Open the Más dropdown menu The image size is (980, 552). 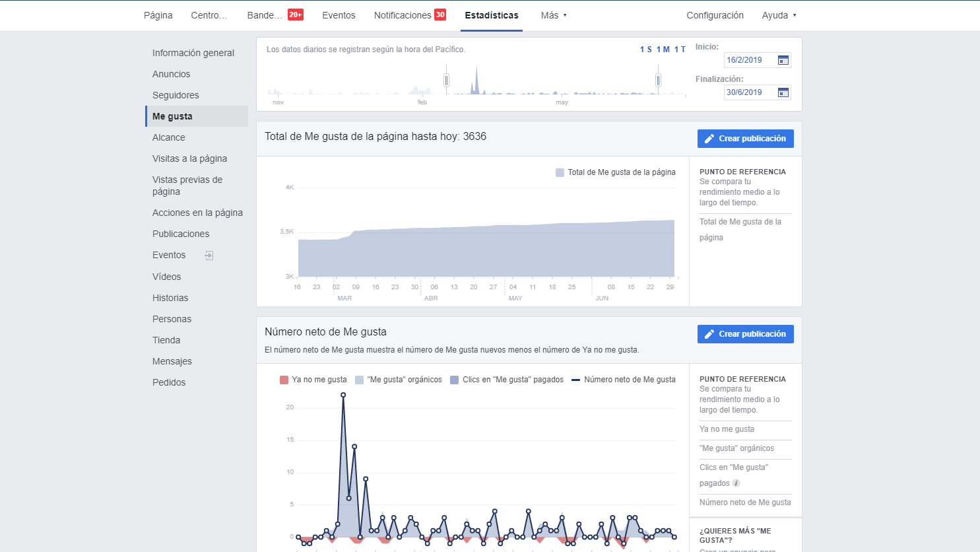click(x=554, y=15)
